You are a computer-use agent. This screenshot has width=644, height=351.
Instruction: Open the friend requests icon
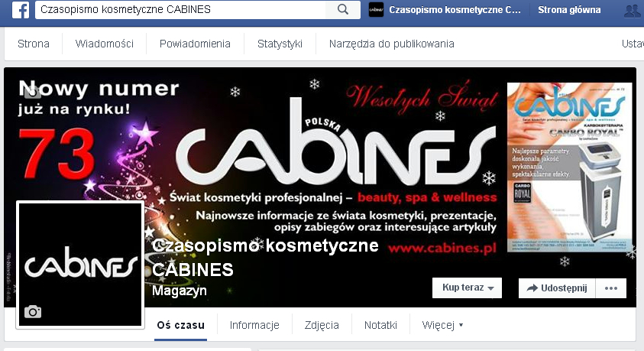tap(633, 10)
